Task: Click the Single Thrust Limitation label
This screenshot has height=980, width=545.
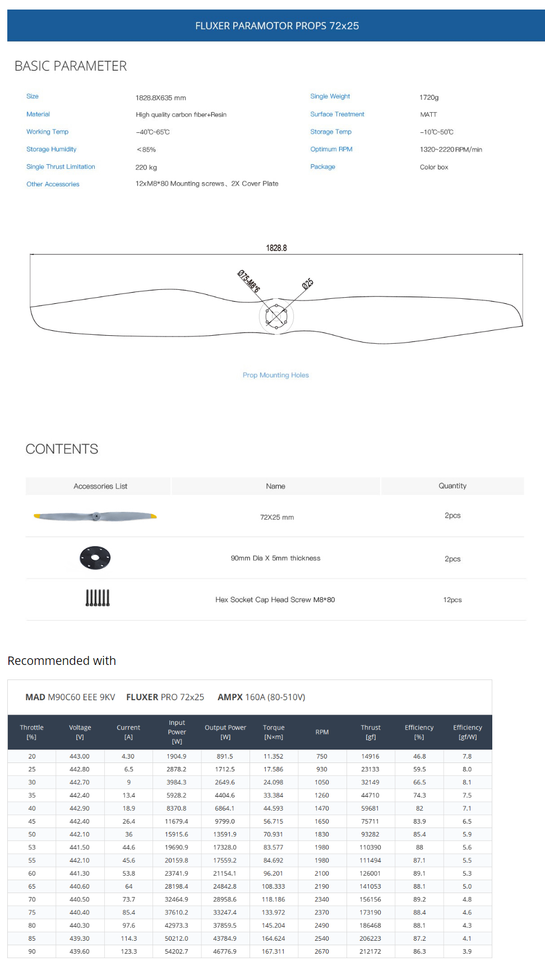Action: 61,167
